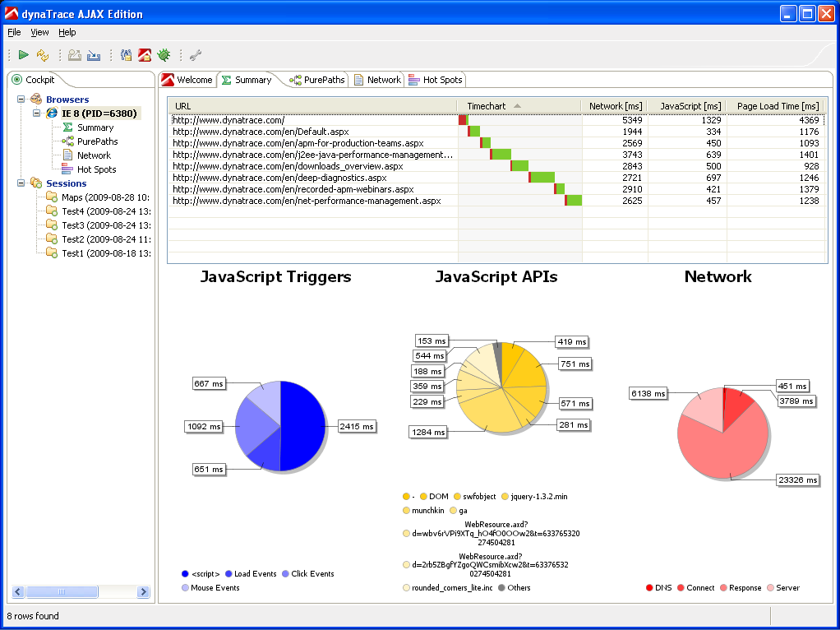Viewport: 840px width, 630px height.
Task: Select the Hot Spots node in Cockpit tree
Action: [x=96, y=169]
